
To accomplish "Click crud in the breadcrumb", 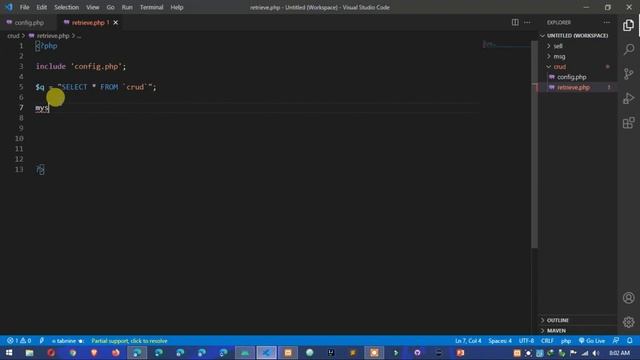I will 13,36.
